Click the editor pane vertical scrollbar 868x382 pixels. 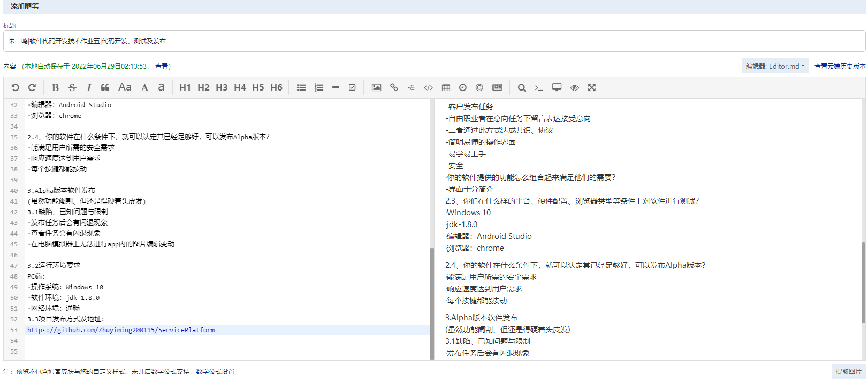click(x=432, y=303)
